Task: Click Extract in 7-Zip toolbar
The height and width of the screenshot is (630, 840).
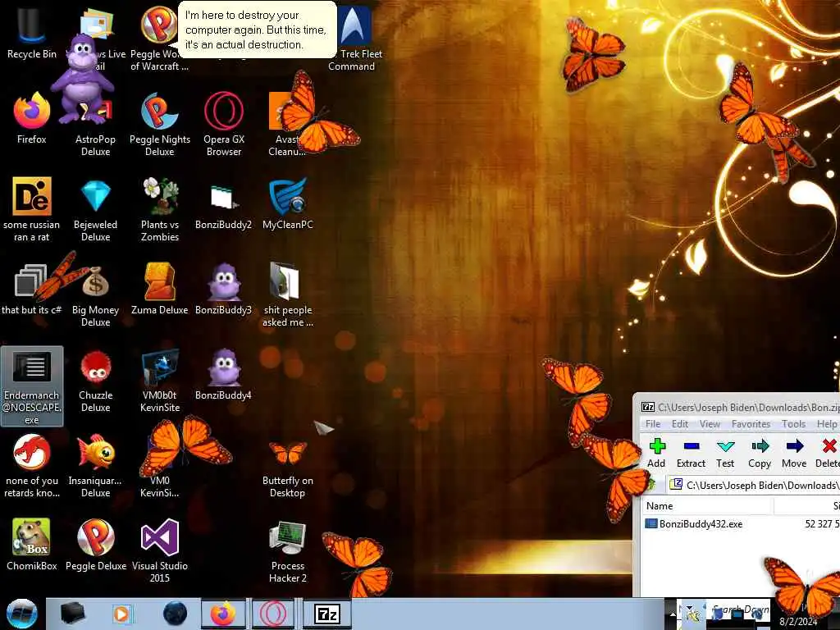Action: coord(691,453)
